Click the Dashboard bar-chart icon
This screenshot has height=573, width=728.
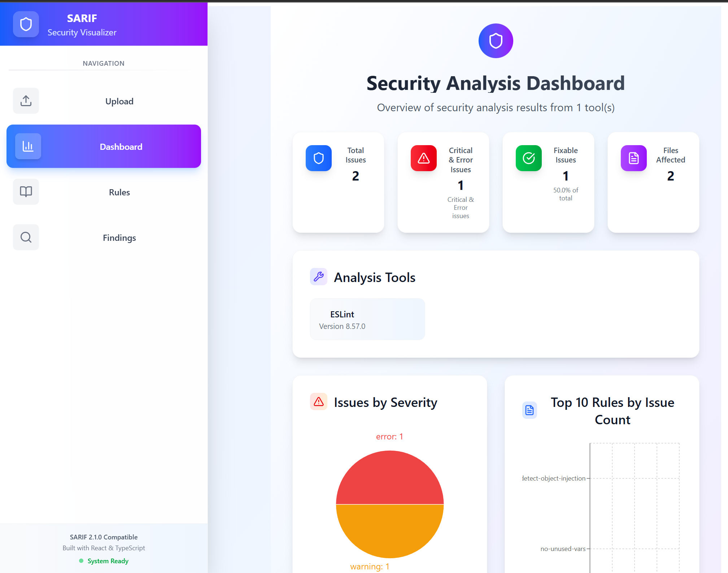coord(28,146)
